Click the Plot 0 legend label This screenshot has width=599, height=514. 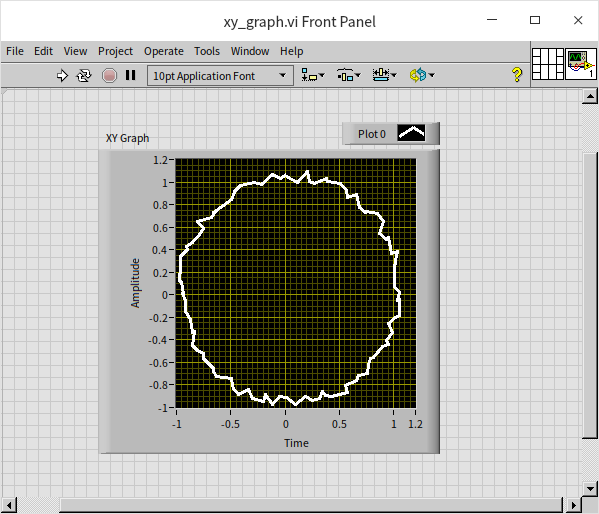pyautogui.click(x=372, y=134)
